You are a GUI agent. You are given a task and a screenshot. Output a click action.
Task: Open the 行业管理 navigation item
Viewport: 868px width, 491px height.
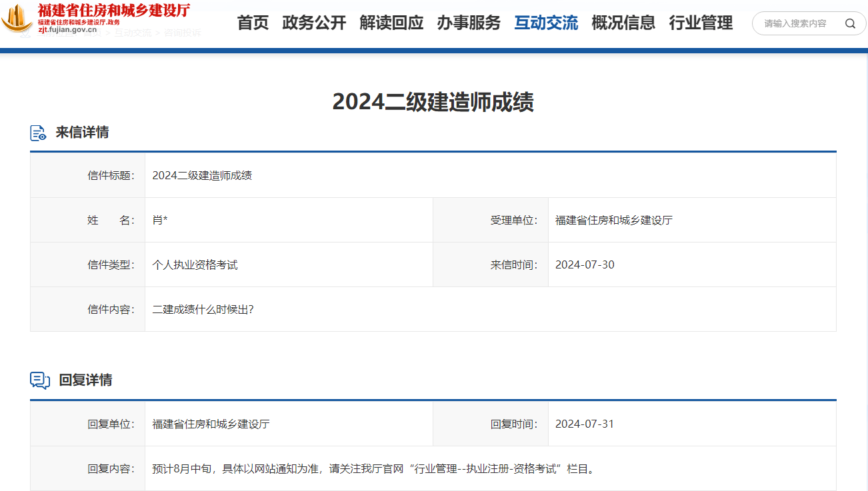700,23
